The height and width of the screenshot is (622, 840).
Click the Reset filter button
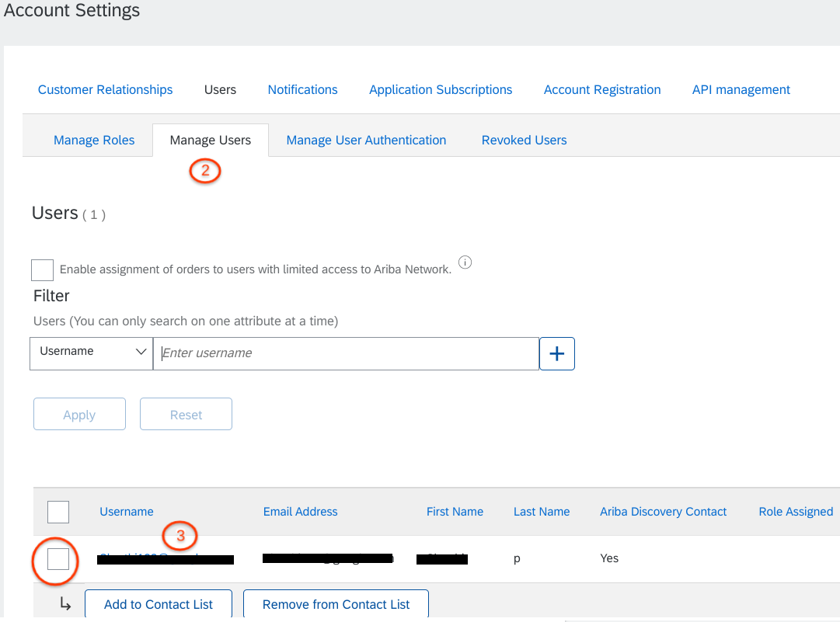coord(186,414)
